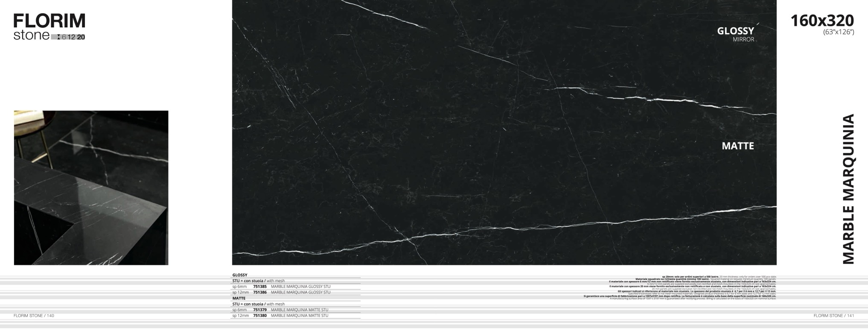
Task: Click the thickness indicator badge 6 12 20
Action: point(68,37)
